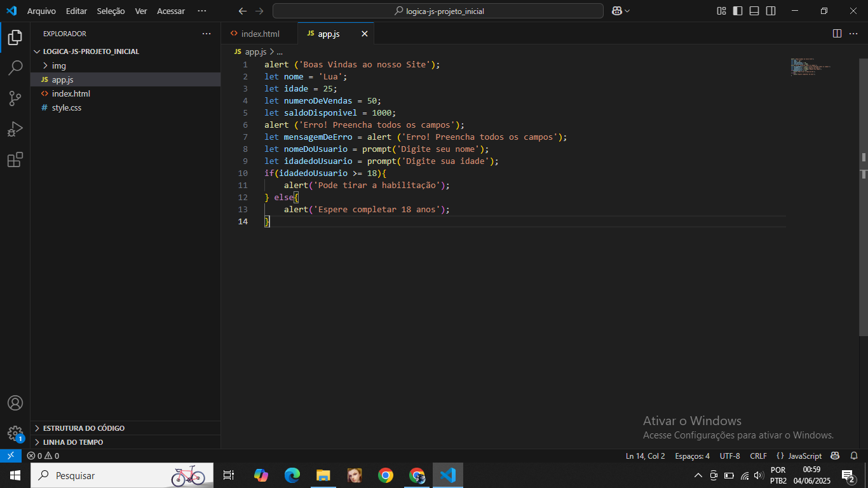Open the Extensions view
This screenshot has height=488, width=868.
[x=15, y=159]
